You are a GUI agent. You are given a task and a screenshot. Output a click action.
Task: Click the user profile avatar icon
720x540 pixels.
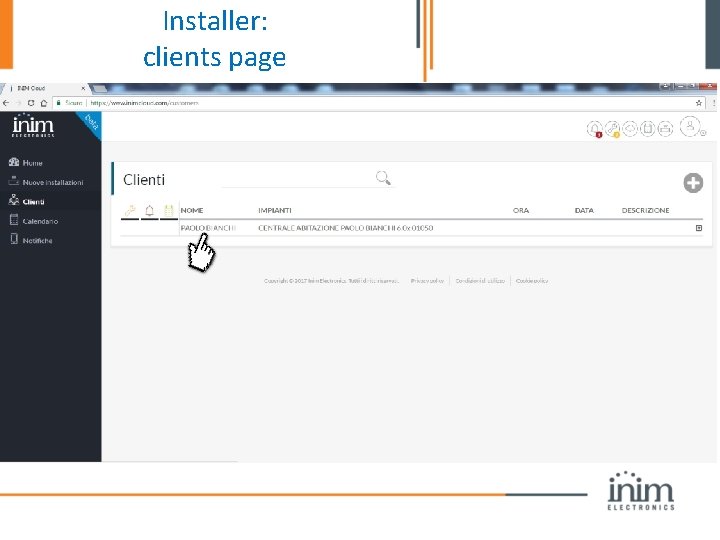[x=690, y=127]
